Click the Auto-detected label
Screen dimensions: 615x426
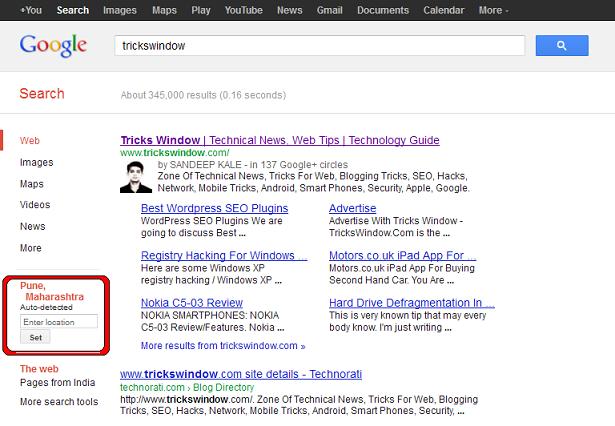pyautogui.click(x=46, y=307)
